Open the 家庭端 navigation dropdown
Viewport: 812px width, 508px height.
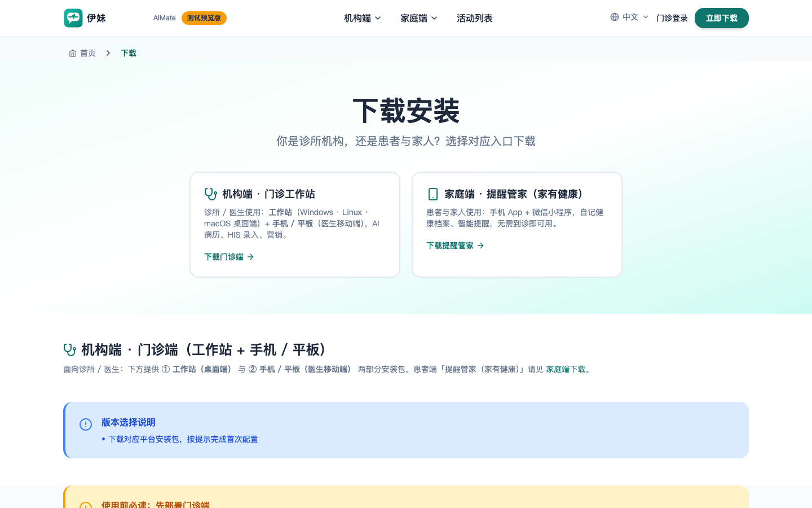point(419,18)
